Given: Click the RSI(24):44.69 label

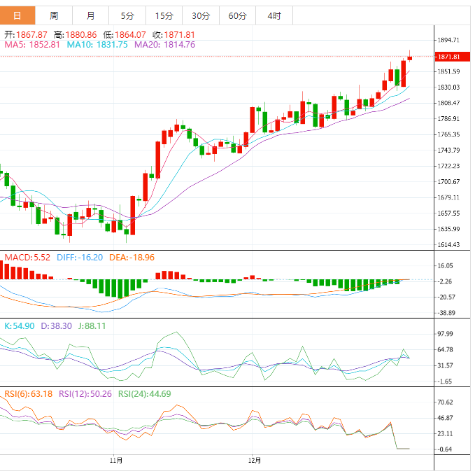Looking at the screenshot, I should 145,394.
